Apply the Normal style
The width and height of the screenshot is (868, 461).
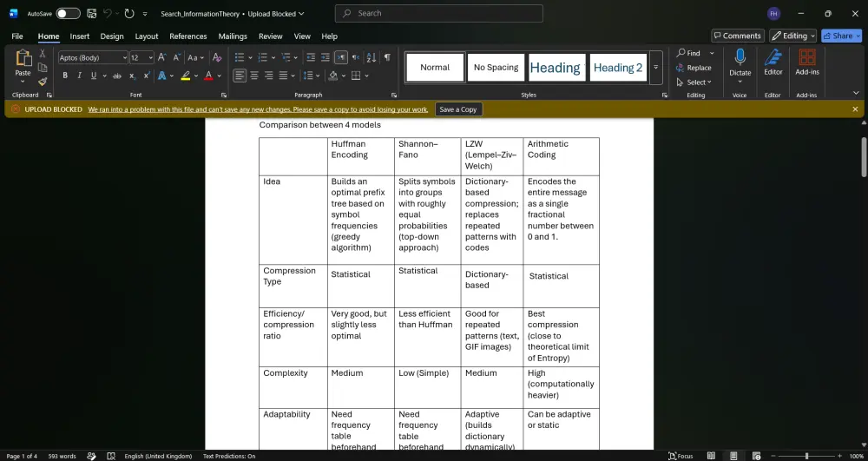coord(435,68)
